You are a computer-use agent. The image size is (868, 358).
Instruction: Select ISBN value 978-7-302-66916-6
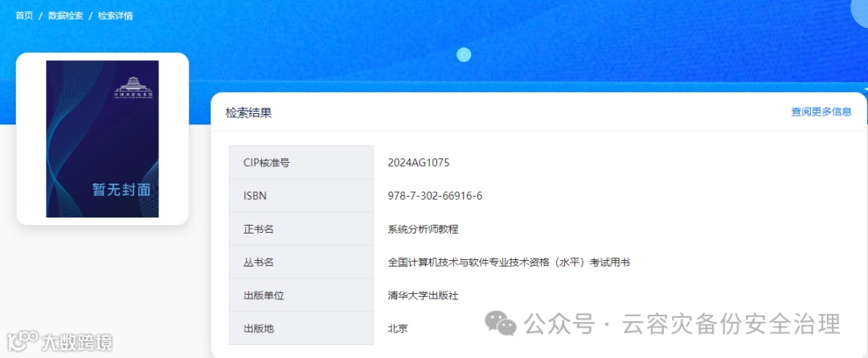[x=435, y=196]
